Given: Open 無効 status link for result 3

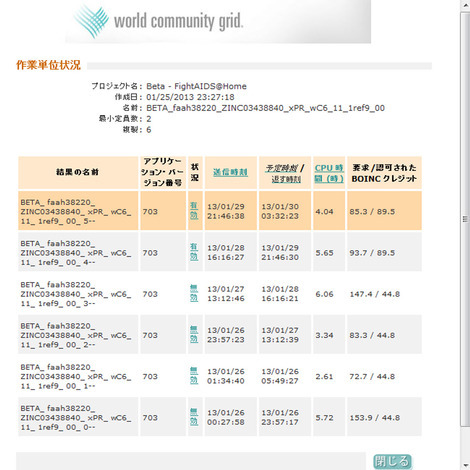Looking at the screenshot, I should pyautogui.click(x=194, y=293).
